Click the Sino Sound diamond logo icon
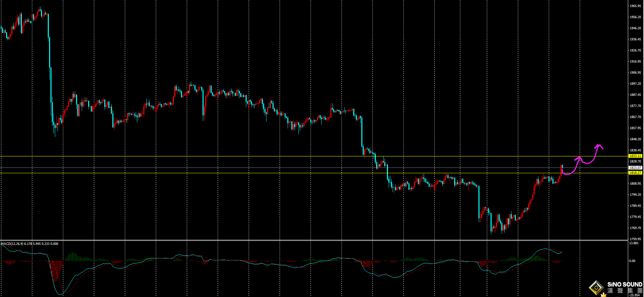Image resolution: width=644 pixels, height=297 pixels. click(597, 287)
